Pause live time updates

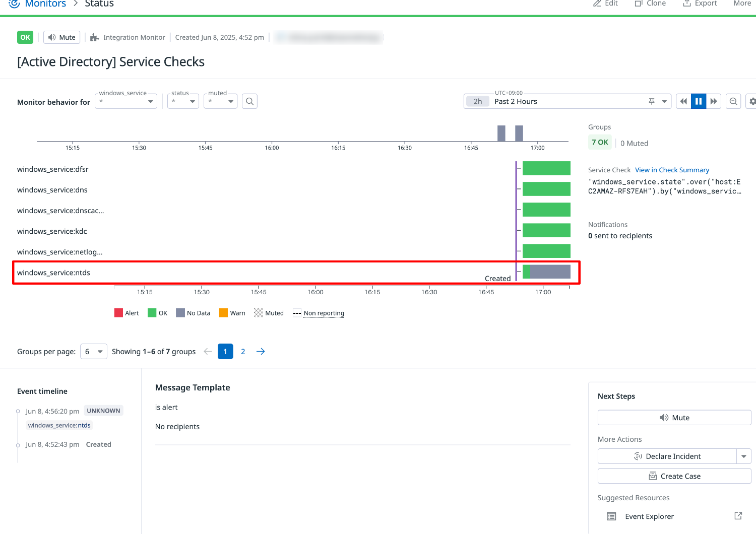(x=699, y=101)
